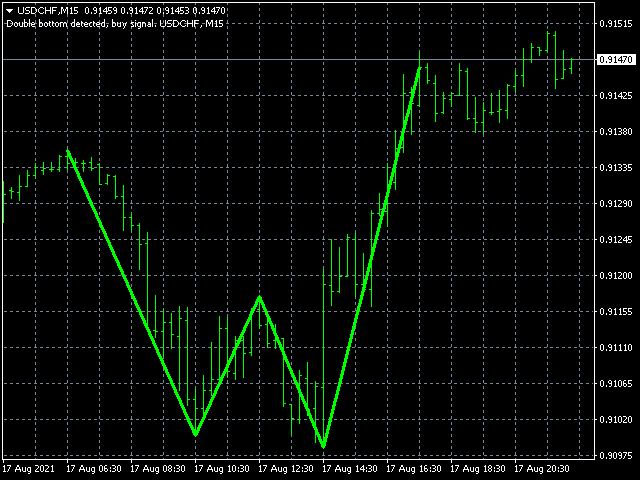Click the 0.91380 price scale label
Viewport: 640px width, 480px height.
pos(616,131)
